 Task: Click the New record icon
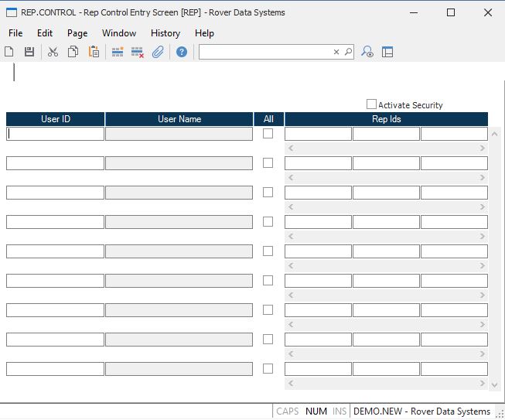tap(9, 52)
